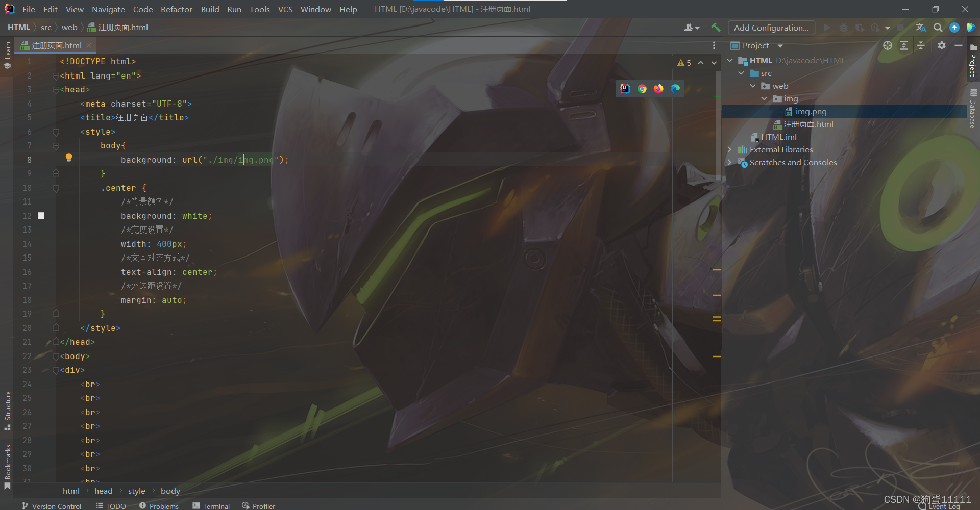The image size is (980, 510).
Task: Expand External Libraries node
Action: tap(730, 149)
